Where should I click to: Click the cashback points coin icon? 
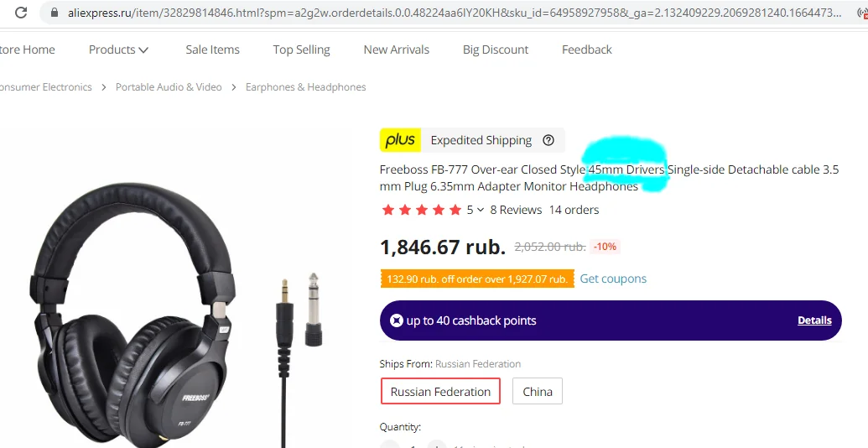click(397, 320)
